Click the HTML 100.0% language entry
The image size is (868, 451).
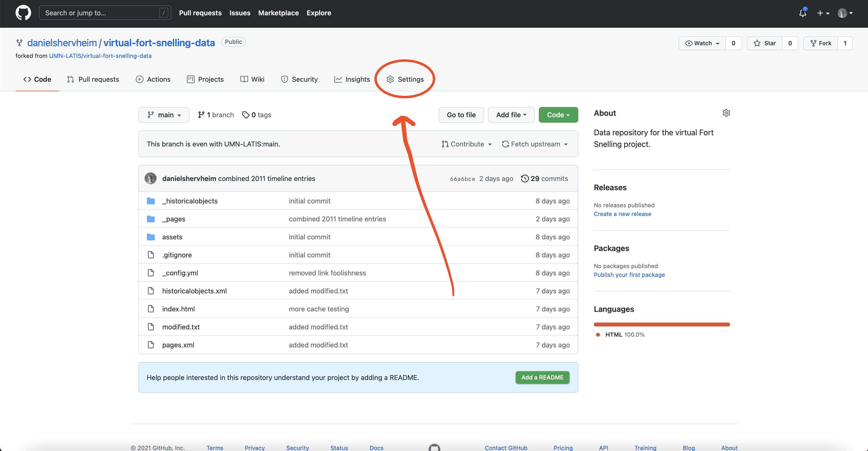click(620, 334)
